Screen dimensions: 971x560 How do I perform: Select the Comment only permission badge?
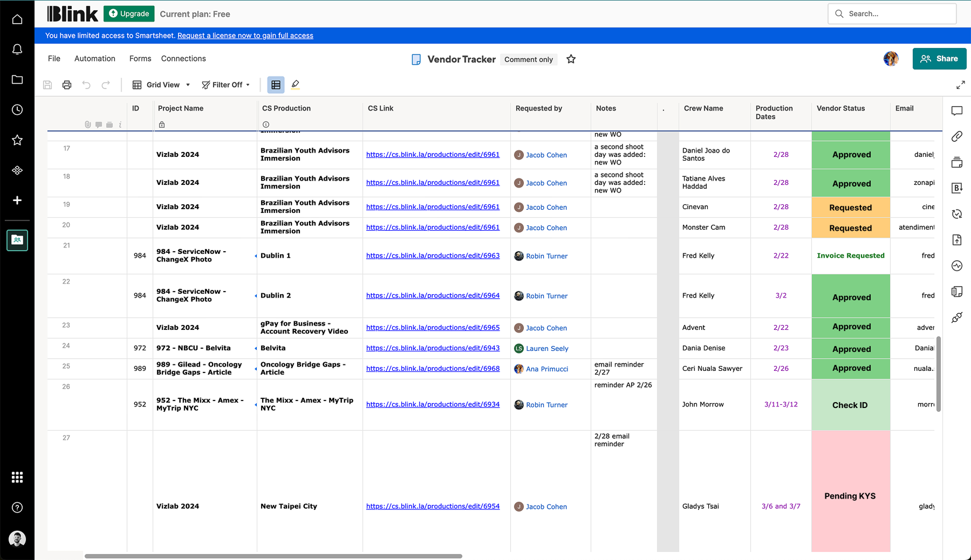click(529, 59)
